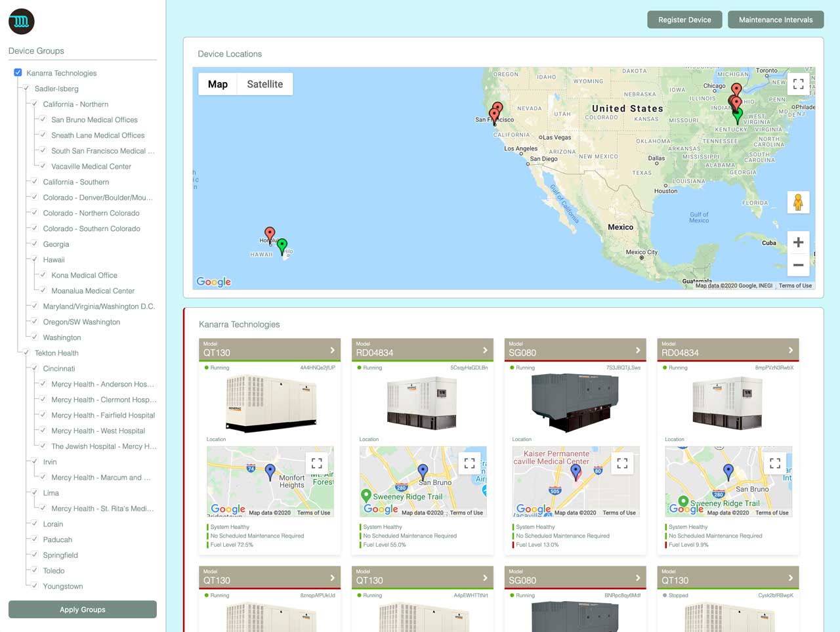Viewport: 840px width, 632px height.
Task: Open details arrow for SG080 device 7S3JBQTjLSws
Action: [638, 350]
